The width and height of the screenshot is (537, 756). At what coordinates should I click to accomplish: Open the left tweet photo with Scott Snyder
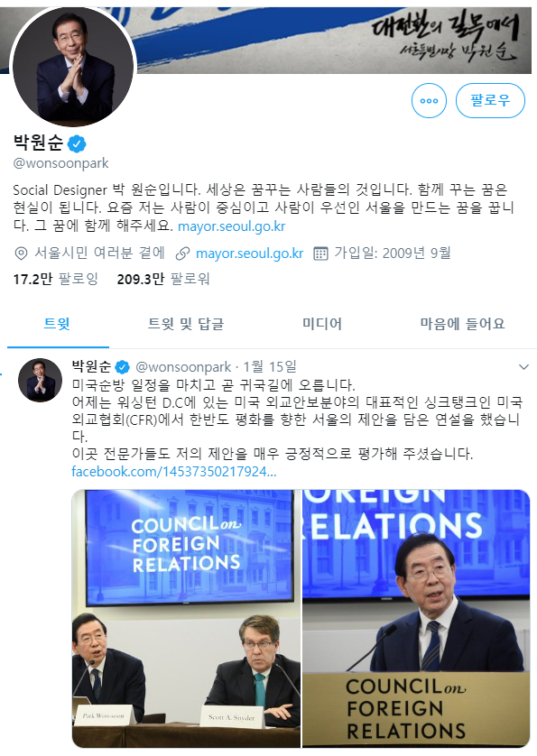(186, 619)
